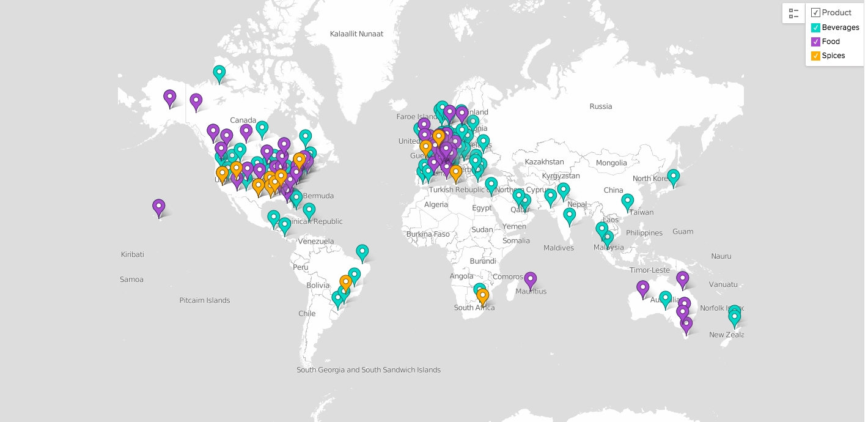868x422 pixels.
Task: Select the orange Spices pin in Italy
Action: point(455,173)
